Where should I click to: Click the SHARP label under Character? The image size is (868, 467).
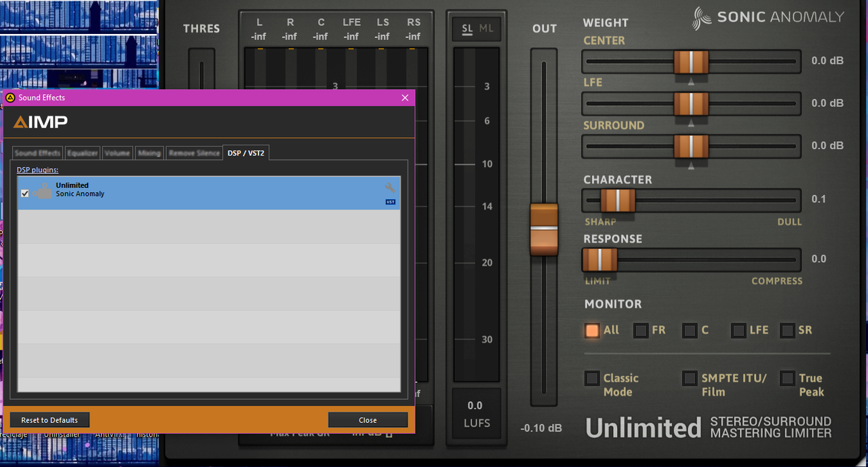[600, 222]
